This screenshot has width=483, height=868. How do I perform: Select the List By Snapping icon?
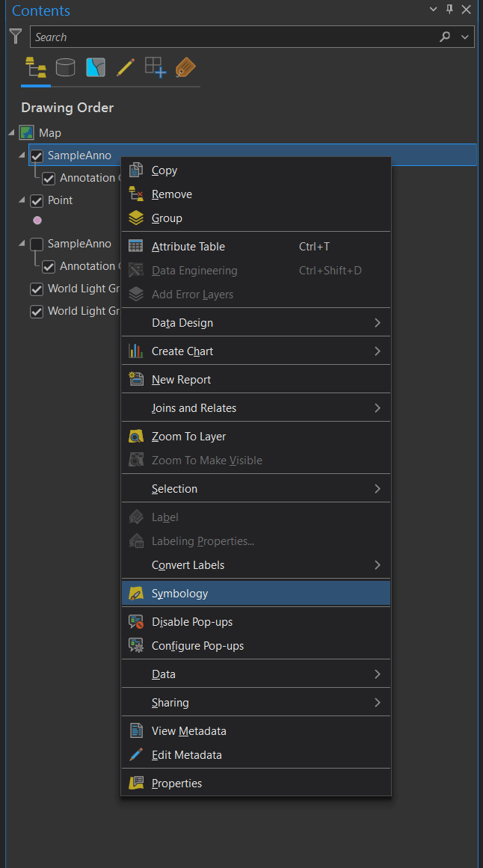tap(155, 67)
